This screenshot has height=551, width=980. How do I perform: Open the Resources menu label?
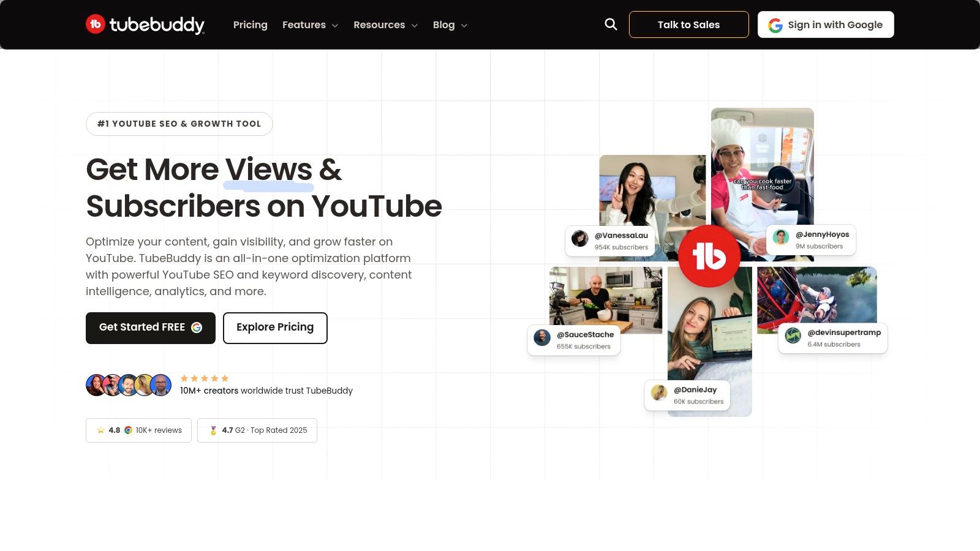point(379,24)
